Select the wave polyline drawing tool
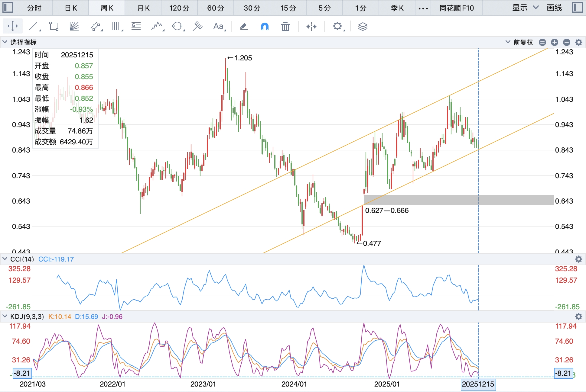Screen dimensions: 586x392 pyautogui.click(x=157, y=27)
